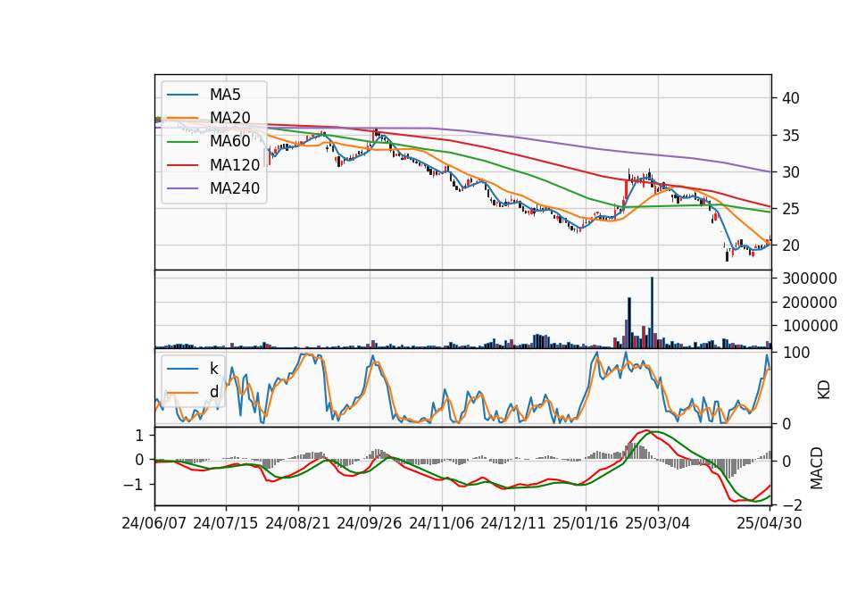Click the 24/11/06 date axis label
The image size is (857, 616).
[x=442, y=524]
